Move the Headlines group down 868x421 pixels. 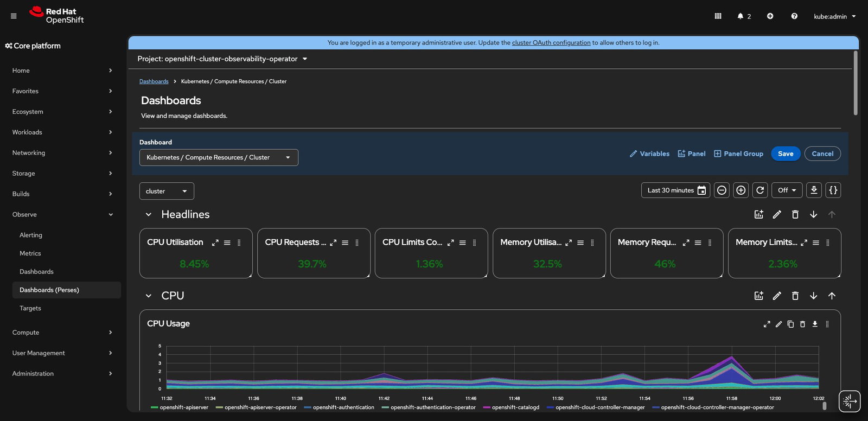click(813, 214)
